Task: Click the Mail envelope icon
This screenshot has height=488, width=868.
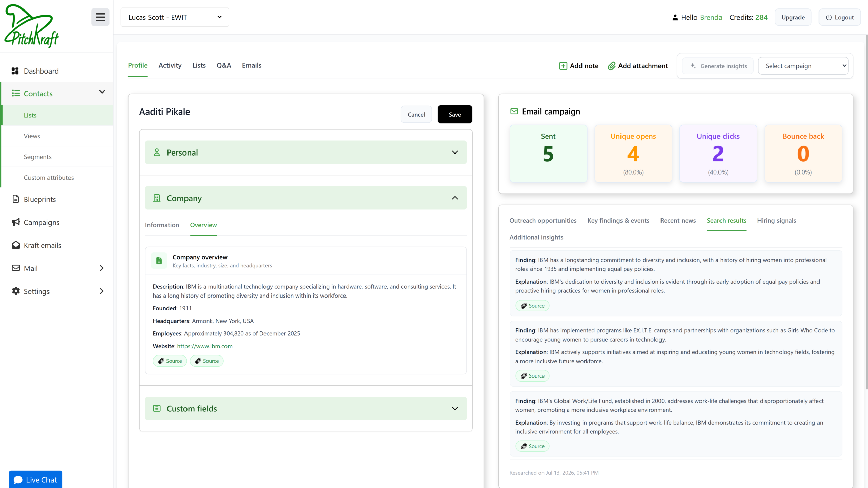Action: (x=16, y=268)
